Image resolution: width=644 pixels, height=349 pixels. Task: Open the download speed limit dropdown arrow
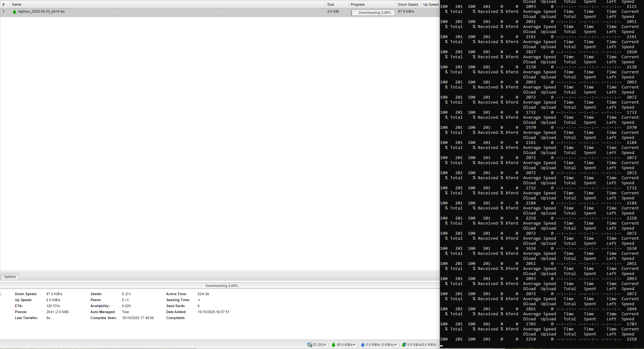pos(354,345)
